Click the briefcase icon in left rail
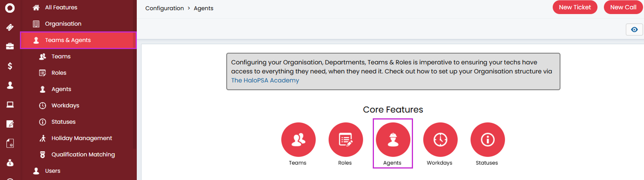 click(10, 46)
